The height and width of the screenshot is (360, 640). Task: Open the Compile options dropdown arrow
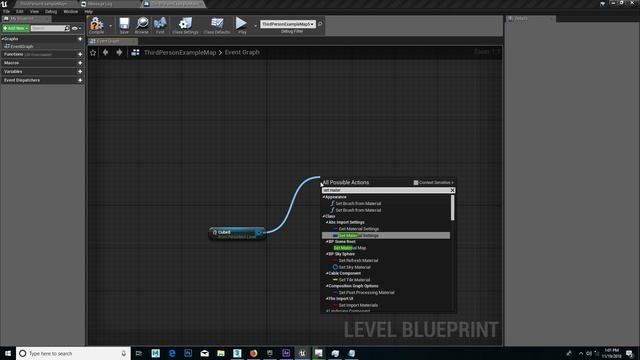[x=111, y=26]
